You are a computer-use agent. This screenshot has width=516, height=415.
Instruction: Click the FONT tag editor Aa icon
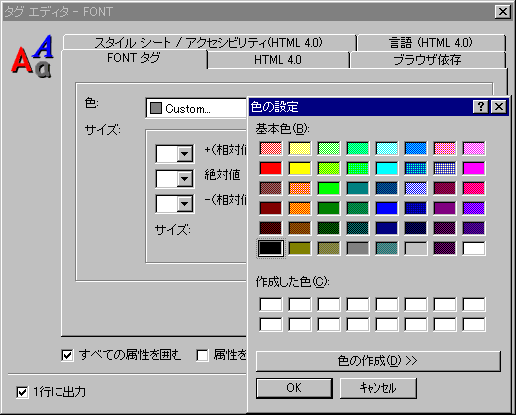32,56
